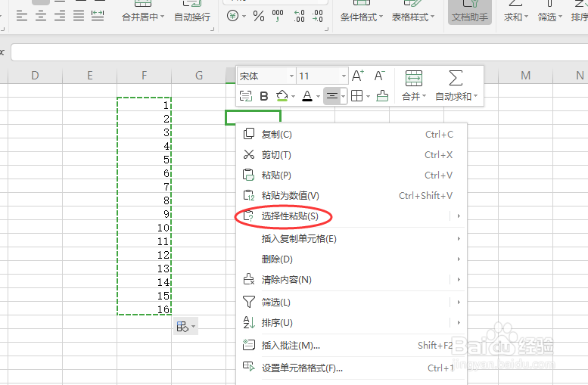The height and width of the screenshot is (385, 588).
Task: Click cell containing 12 in column F
Action: 144,255
